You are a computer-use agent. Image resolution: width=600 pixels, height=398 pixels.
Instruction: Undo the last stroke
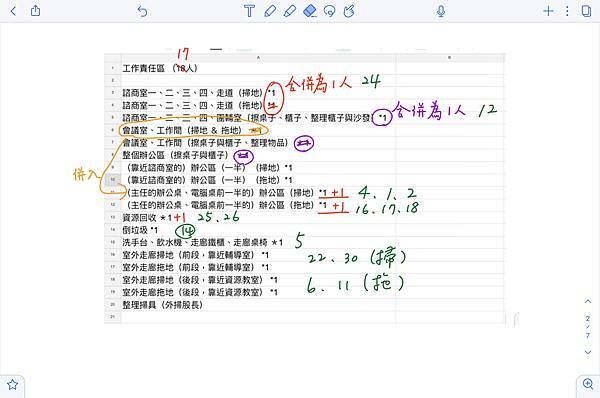pyautogui.click(x=142, y=11)
